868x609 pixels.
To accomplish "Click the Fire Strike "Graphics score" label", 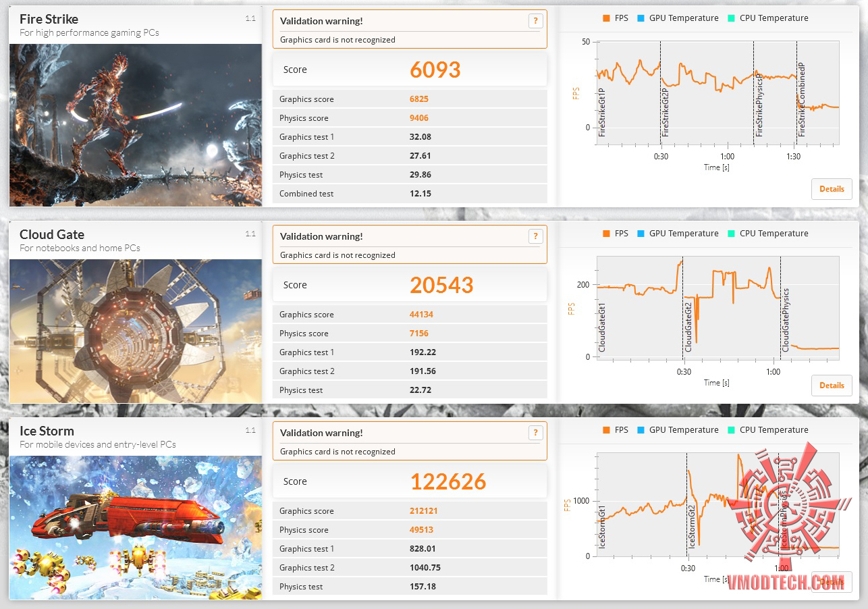I will pyautogui.click(x=306, y=99).
